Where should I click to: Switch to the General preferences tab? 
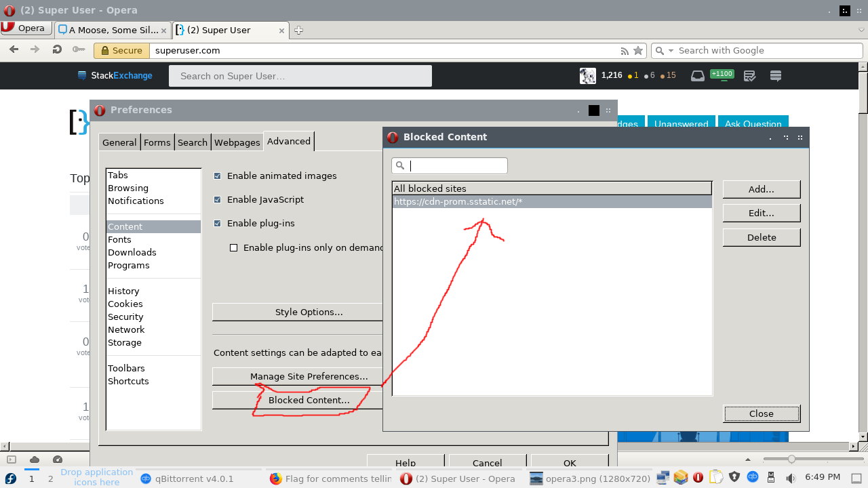coord(119,142)
